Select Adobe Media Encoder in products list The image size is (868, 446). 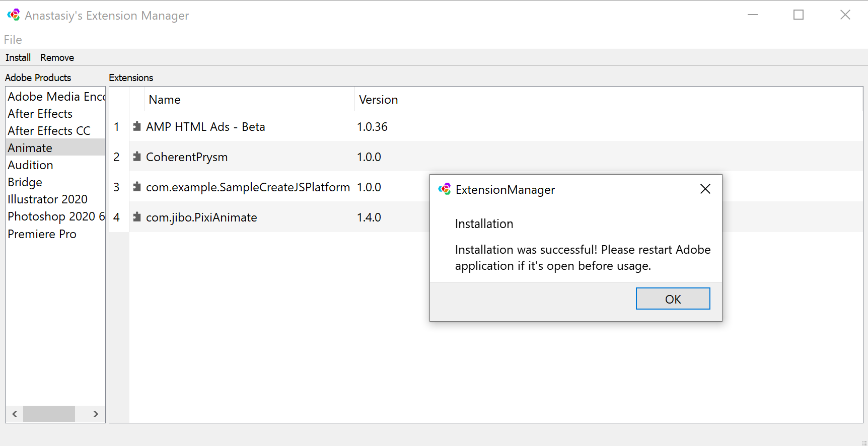[55, 96]
